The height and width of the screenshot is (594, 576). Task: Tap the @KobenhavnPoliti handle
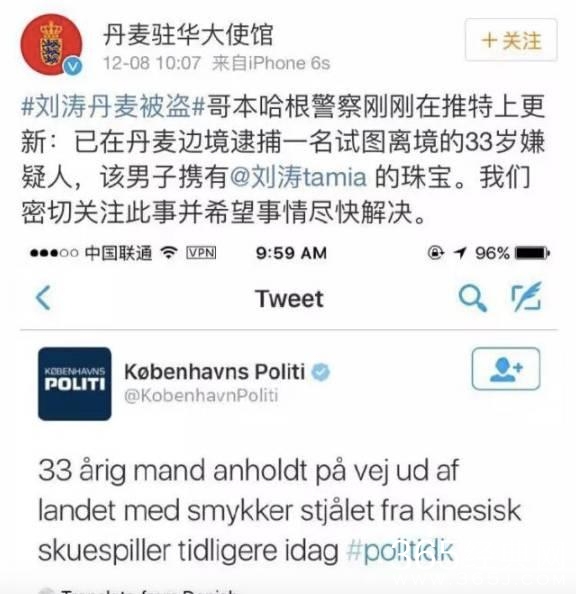pyautogui.click(x=201, y=395)
